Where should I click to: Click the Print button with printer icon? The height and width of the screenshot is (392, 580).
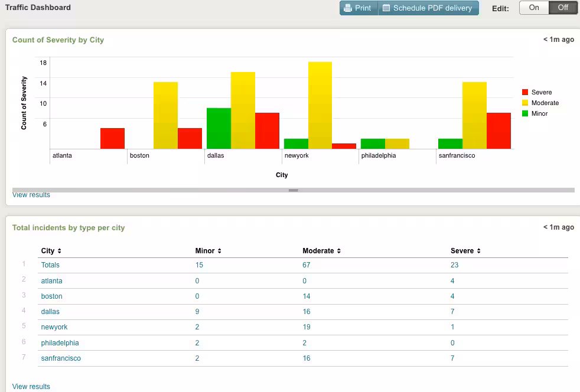(x=358, y=8)
